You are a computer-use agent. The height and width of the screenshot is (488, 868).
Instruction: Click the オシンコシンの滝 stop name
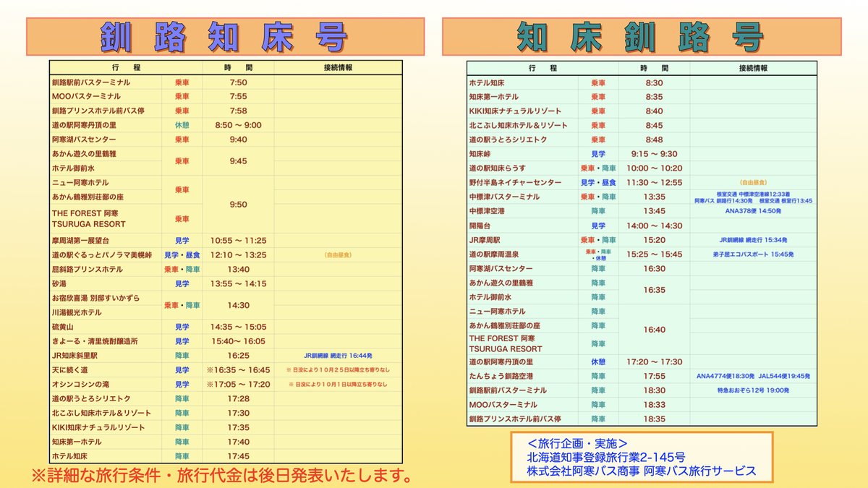click(x=80, y=384)
